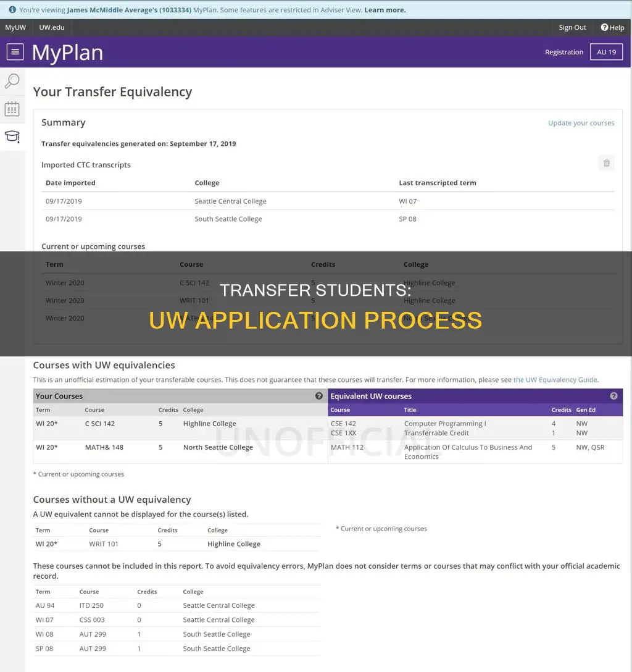The image size is (632, 672).
Task: Click the Gen Ed column header
Action: 585,410
